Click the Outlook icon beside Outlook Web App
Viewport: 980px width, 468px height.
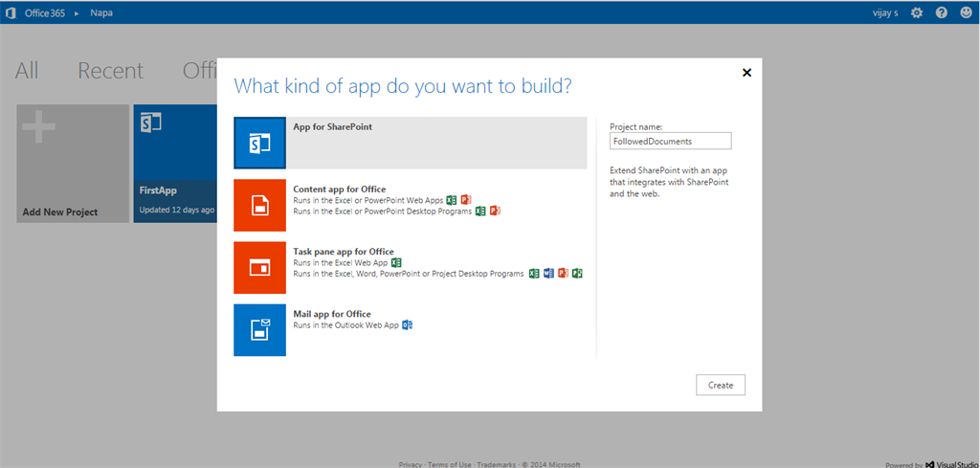pyautogui.click(x=408, y=325)
